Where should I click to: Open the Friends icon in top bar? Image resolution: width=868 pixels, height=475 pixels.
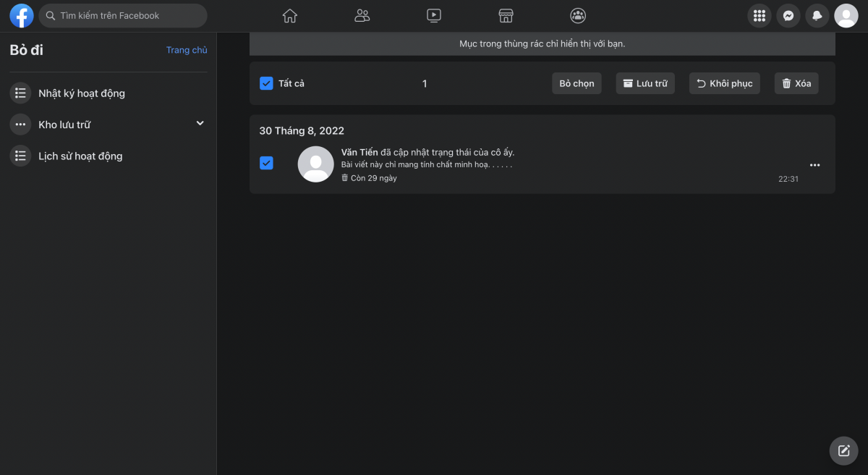tap(362, 15)
